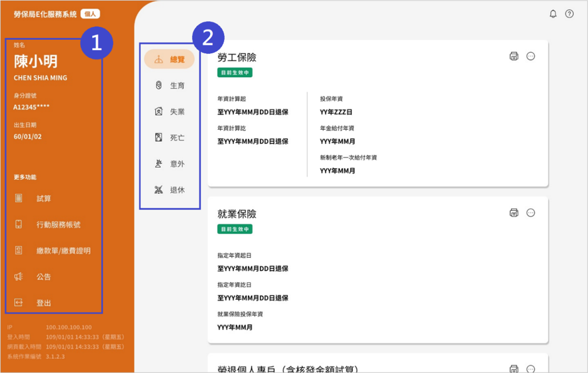The width and height of the screenshot is (588, 373).
Task: Open the help question mark icon
Action: pos(570,14)
